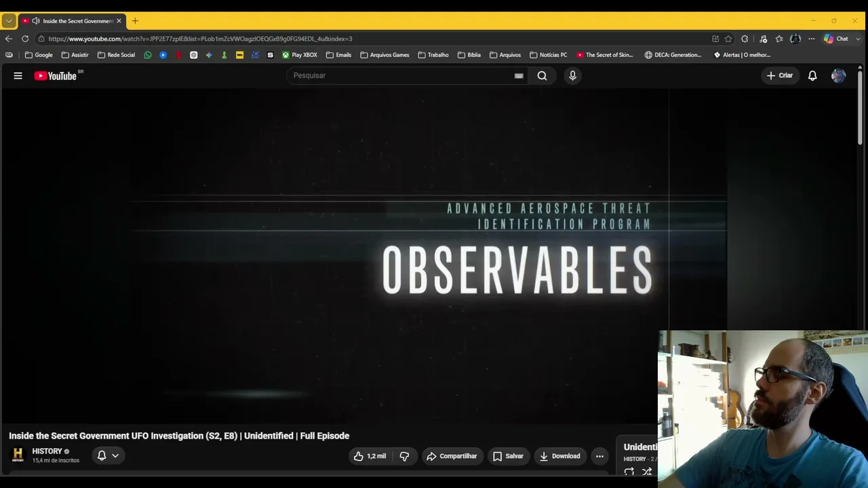868x488 pixels.
Task: Click the magnifying glass search button
Action: pos(542,76)
